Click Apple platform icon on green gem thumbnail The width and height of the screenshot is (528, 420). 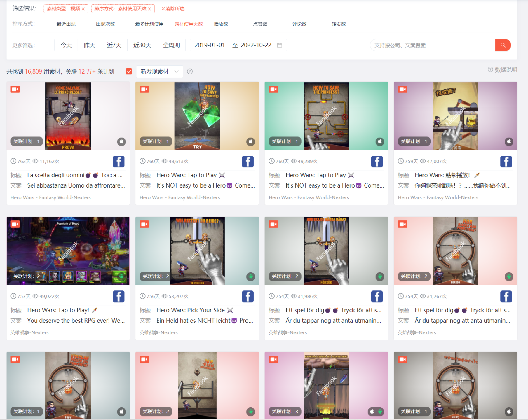(250, 142)
